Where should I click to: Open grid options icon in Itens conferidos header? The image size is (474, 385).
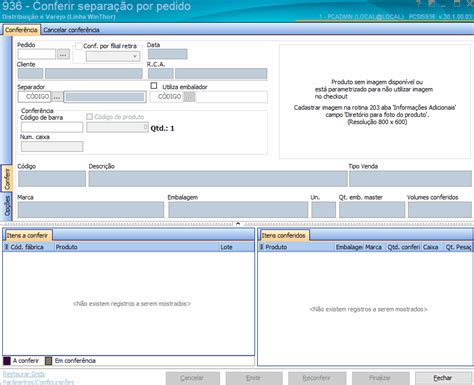262,247
